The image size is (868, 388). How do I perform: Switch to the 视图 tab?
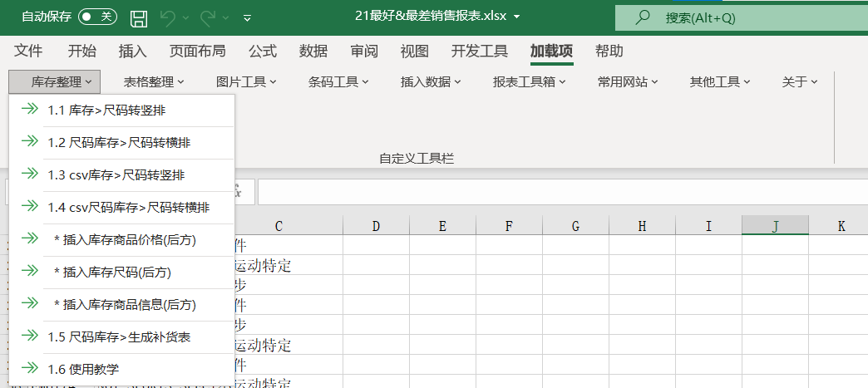pyautogui.click(x=415, y=52)
